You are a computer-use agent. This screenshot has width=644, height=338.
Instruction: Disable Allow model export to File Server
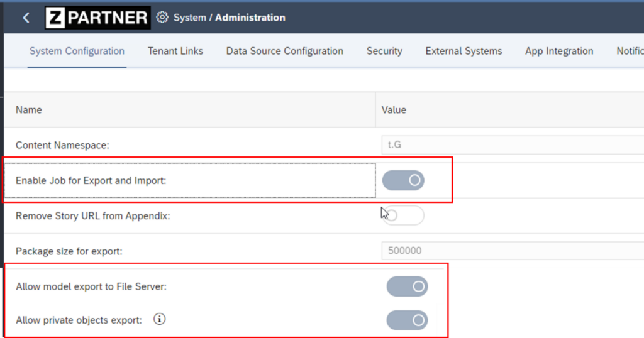tap(407, 286)
